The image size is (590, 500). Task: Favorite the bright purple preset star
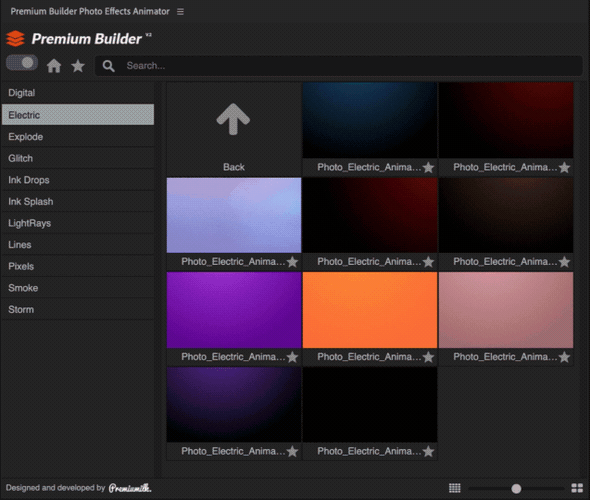tap(292, 357)
